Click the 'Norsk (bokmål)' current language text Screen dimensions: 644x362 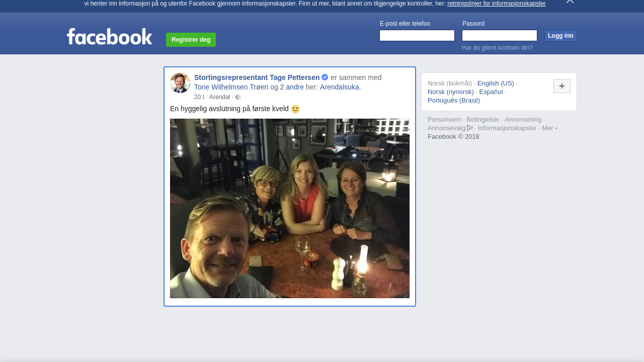coord(450,83)
